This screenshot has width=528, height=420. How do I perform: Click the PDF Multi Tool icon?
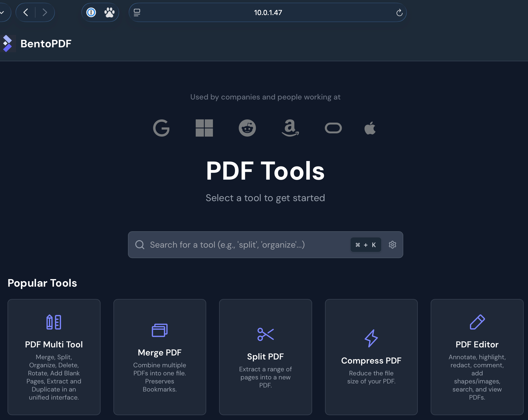coord(54,322)
